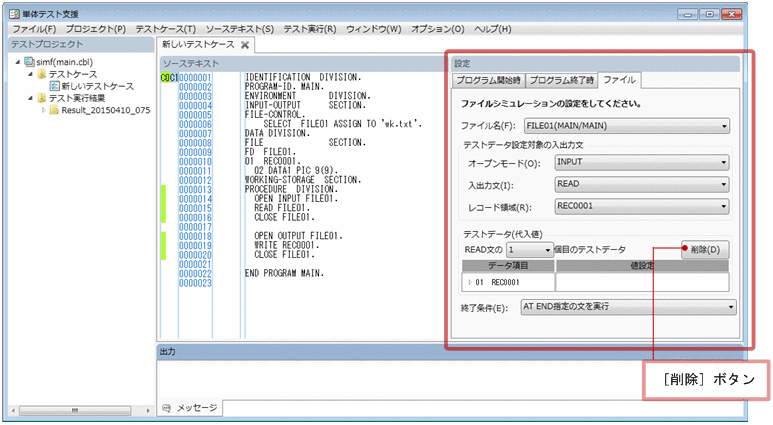Open the テストケース(T) menu
The width and height of the screenshot is (773, 425).
pyautogui.click(x=166, y=29)
